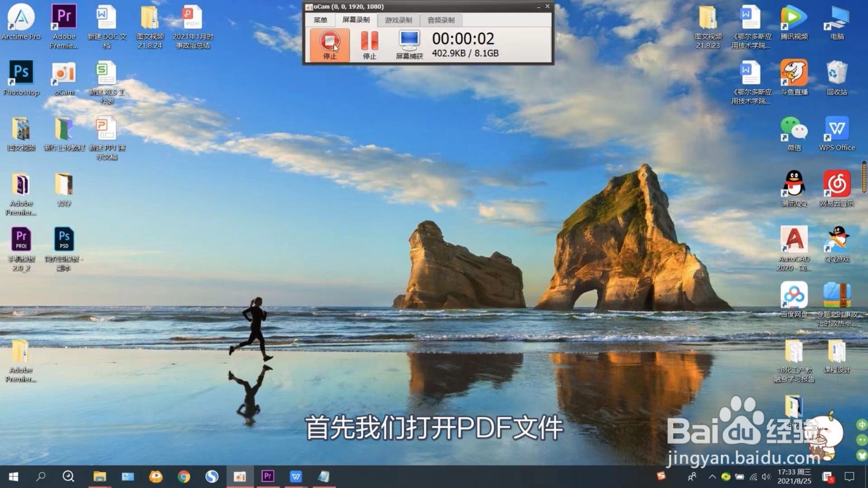Select the 百度网盘 desktop shortcut

point(794,300)
